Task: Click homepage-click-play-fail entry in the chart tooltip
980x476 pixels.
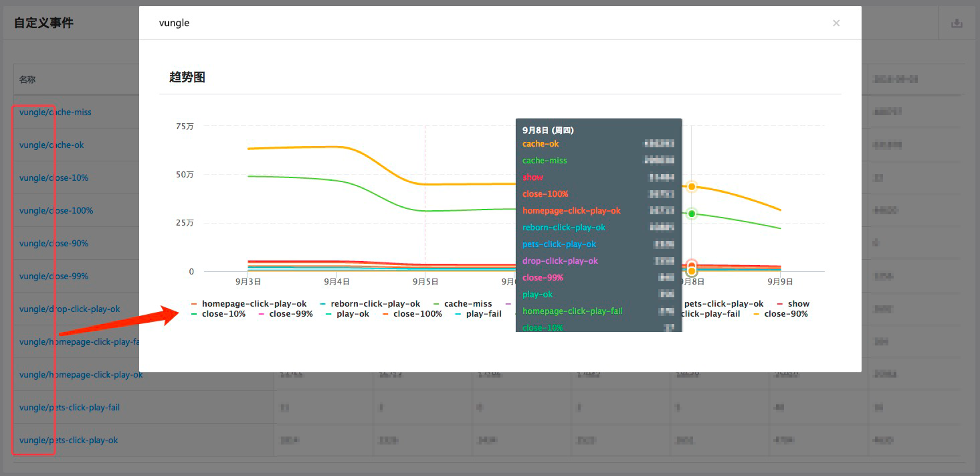Action: pyautogui.click(x=573, y=311)
